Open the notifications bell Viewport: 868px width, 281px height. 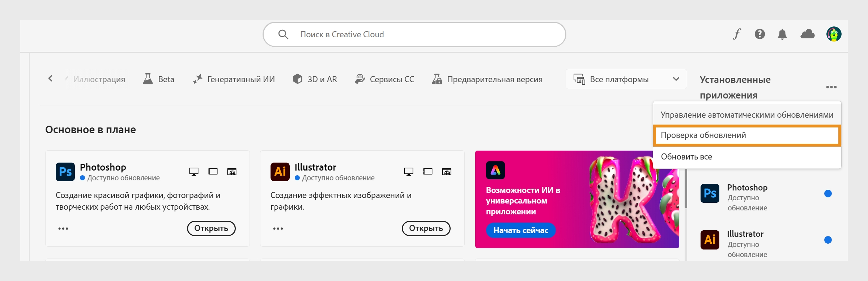782,34
